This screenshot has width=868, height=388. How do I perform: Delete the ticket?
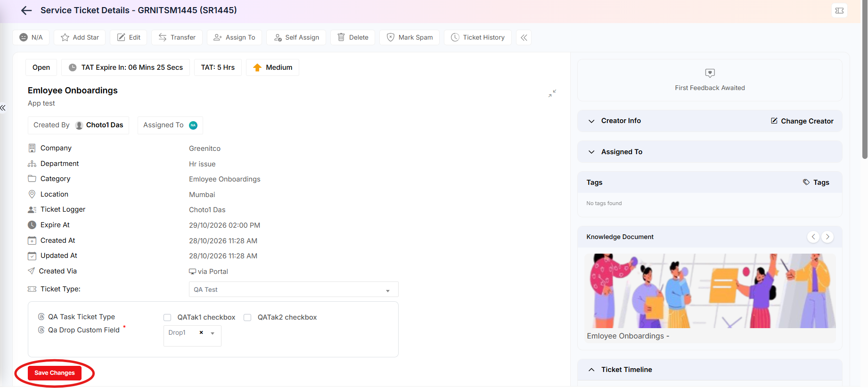[x=352, y=37]
